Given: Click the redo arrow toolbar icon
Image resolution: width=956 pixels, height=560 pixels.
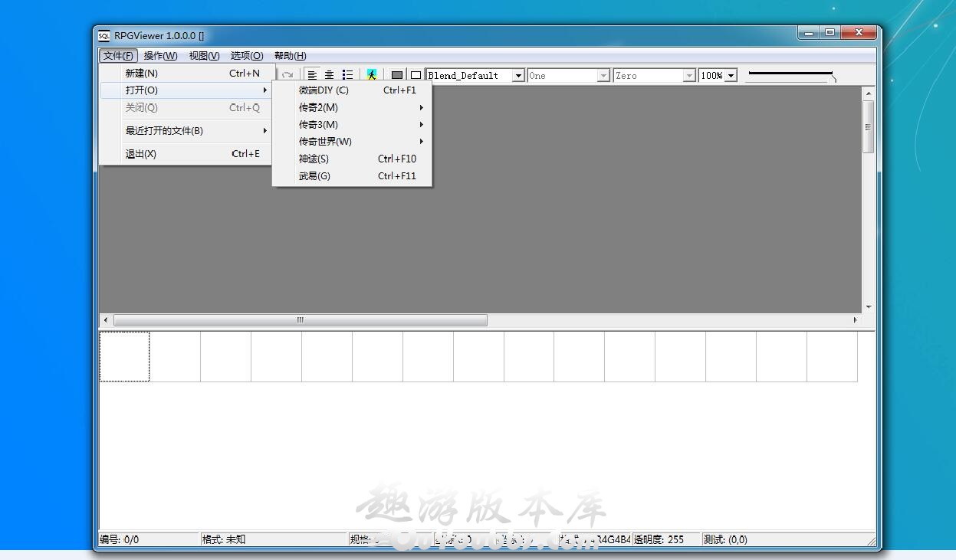Looking at the screenshot, I should (287, 75).
